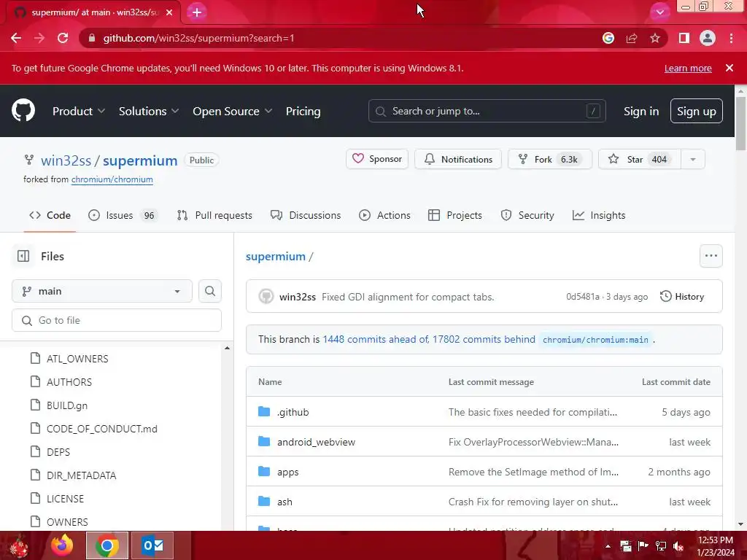Dismiss the Chrome update warning bar

[729, 68]
